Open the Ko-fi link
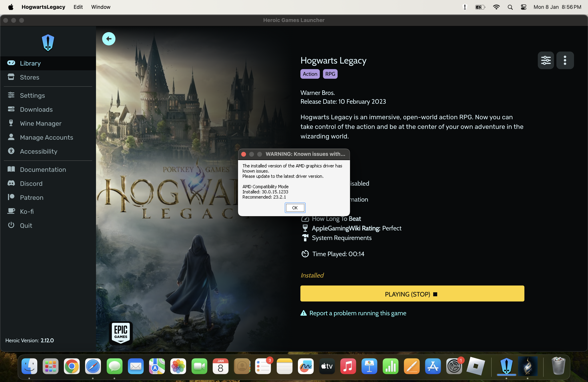Screen dimensions: 588x382 click(x=48, y=212)
